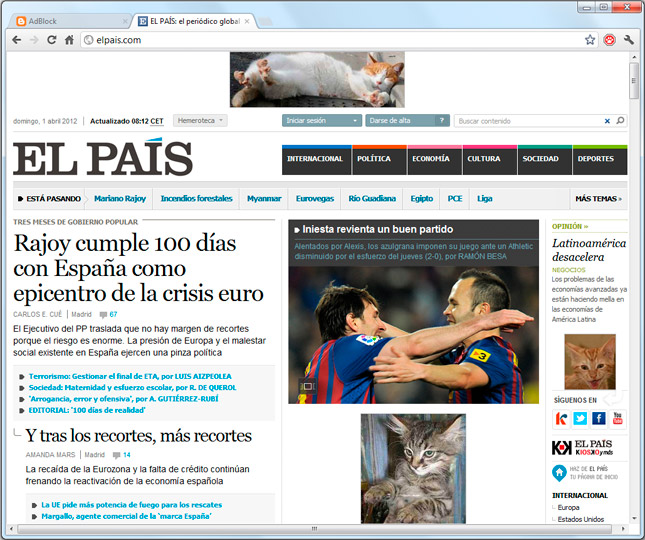
Task: Reload the elpais.com page
Action: pos(51,40)
